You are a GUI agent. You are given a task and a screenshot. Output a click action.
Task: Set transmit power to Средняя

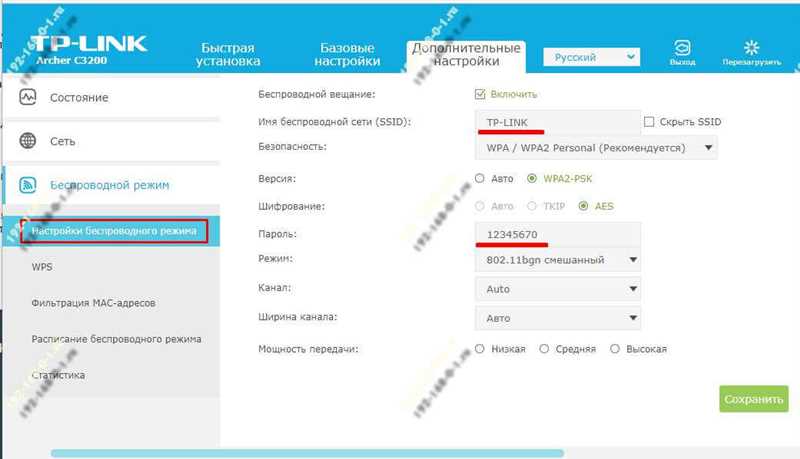click(544, 349)
